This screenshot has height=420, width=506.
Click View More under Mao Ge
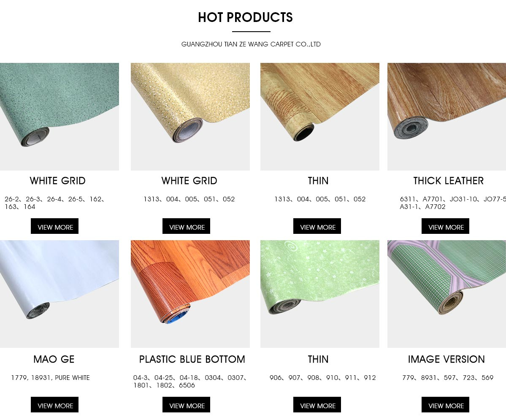[x=54, y=404]
